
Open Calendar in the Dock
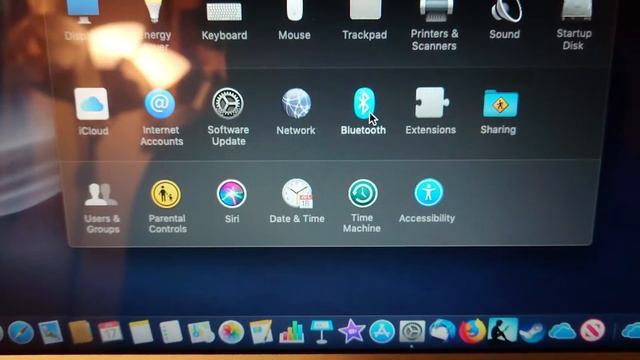click(x=110, y=332)
